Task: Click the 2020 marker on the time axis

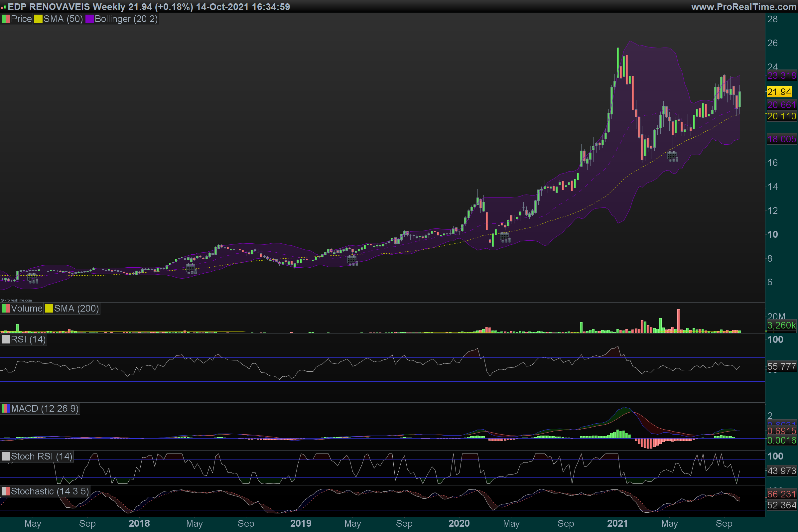Action: tap(459, 523)
